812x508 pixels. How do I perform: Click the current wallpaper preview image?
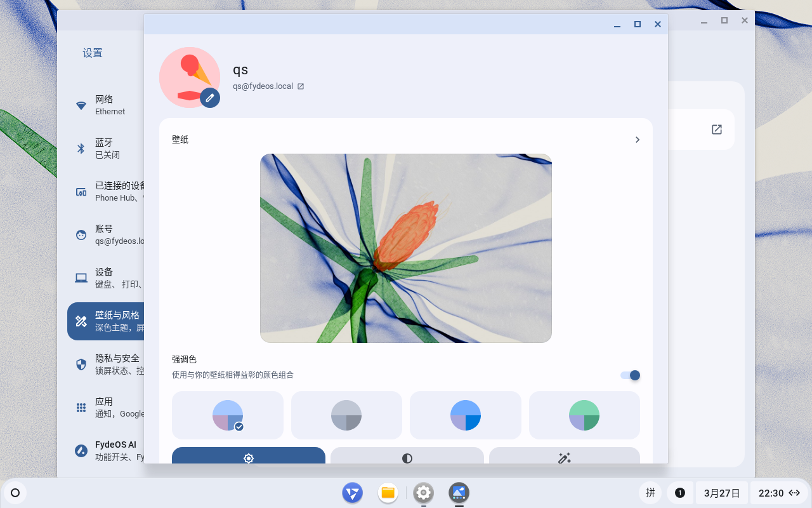[x=406, y=248]
